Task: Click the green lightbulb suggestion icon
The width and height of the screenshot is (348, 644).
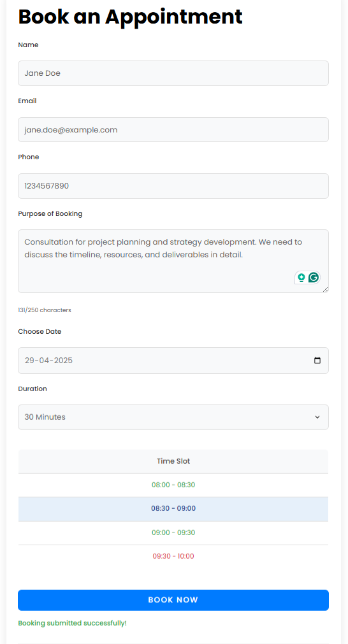Action: pyautogui.click(x=301, y=278)
